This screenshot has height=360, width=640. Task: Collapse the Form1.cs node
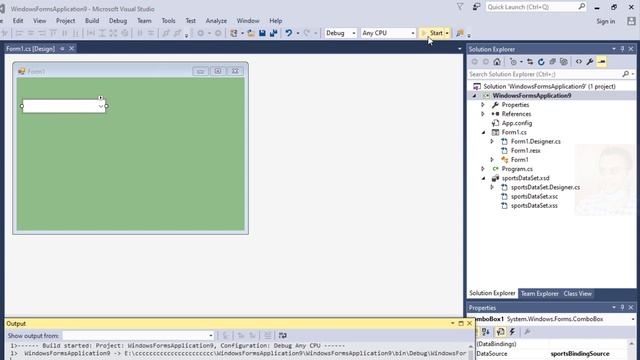(483, 132)
